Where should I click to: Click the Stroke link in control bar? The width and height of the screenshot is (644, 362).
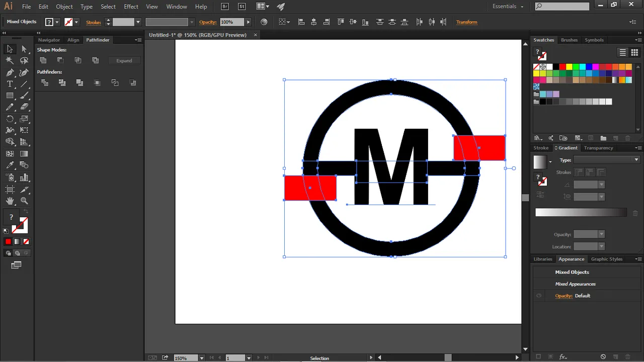point(94,22)
